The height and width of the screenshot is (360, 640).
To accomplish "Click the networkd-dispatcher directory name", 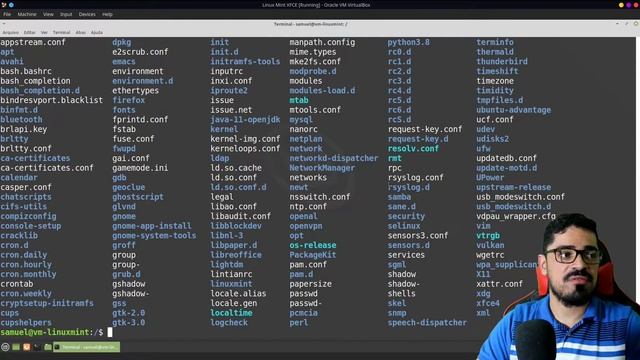I will tap(334, 158).
